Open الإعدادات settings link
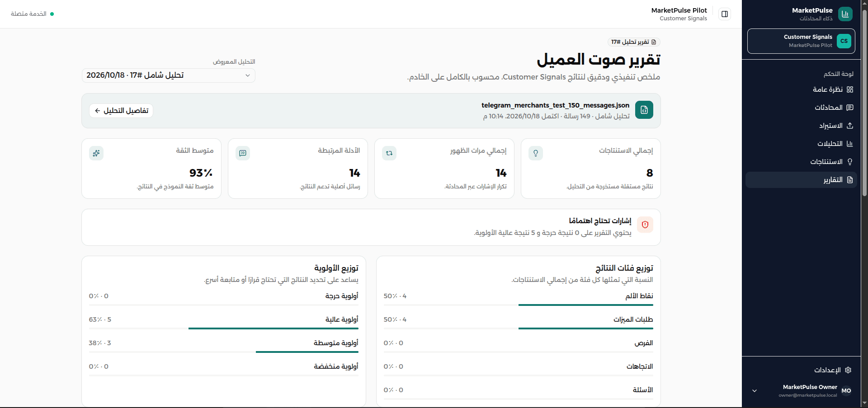 801,370
